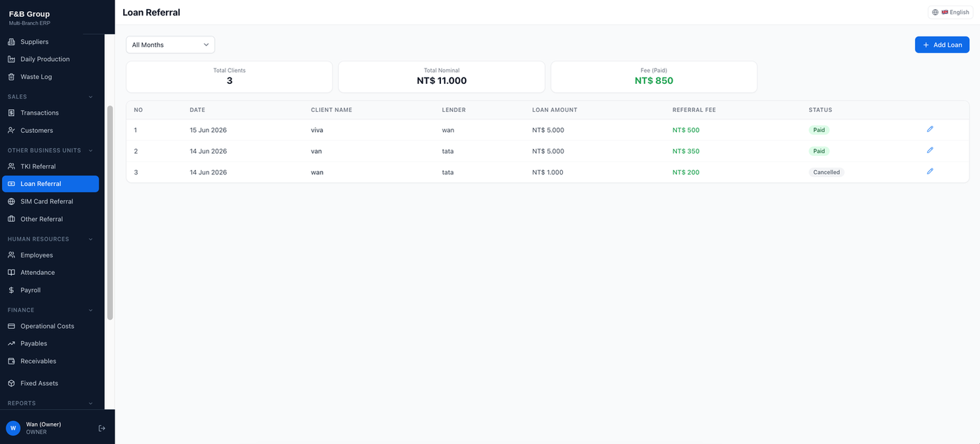Click the Employees people icon

click(x=11, y=255)
